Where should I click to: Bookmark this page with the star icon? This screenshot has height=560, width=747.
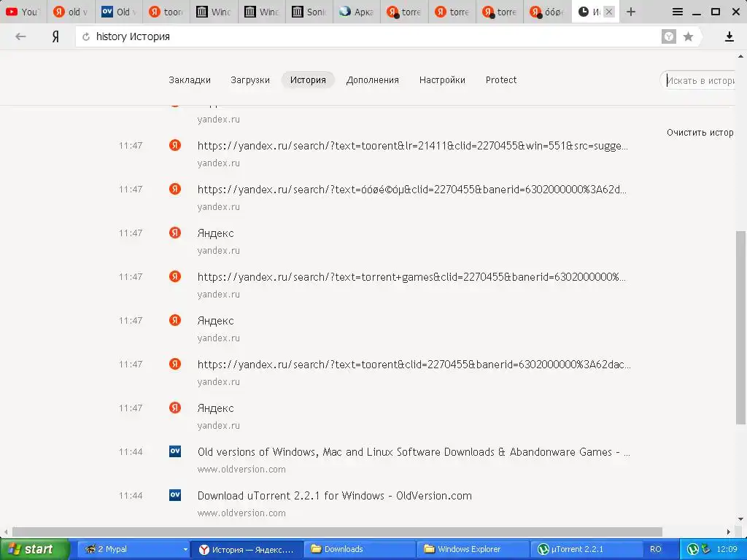coord(688,36)
